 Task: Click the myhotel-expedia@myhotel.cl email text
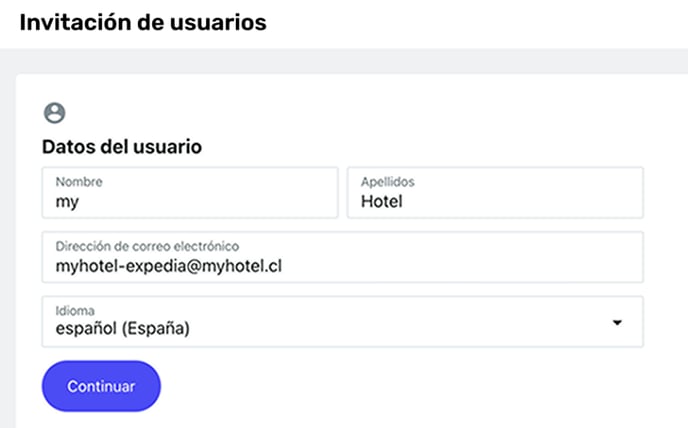169,266
